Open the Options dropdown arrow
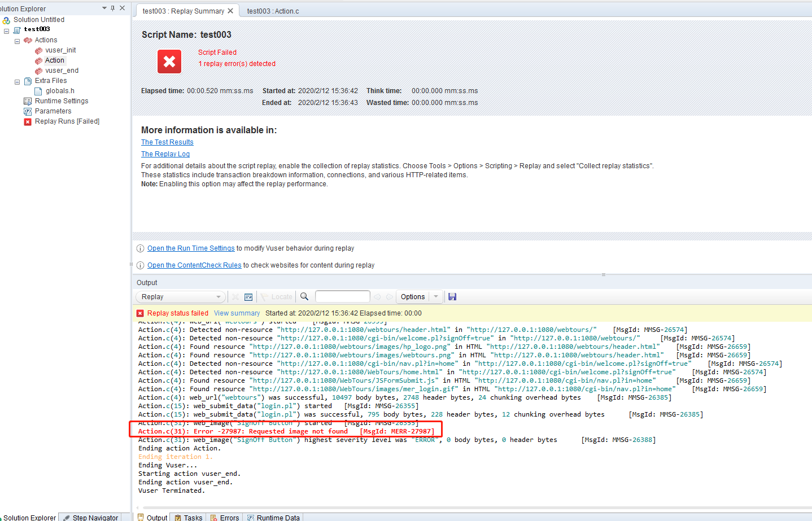 (x=436, y=297)
